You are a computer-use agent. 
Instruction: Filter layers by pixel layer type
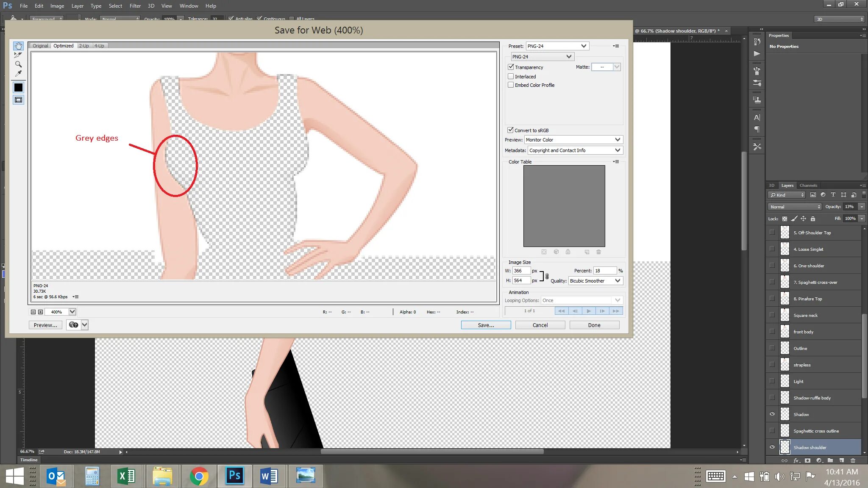click(813, 195)
